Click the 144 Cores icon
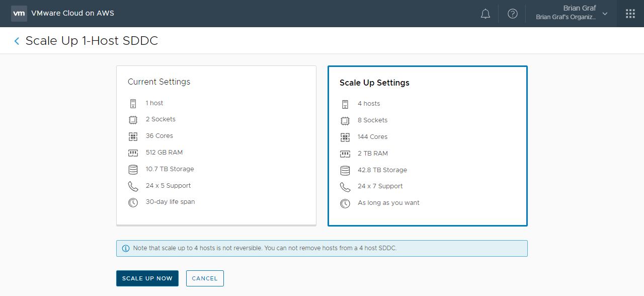The image size is (644, 296). coord(345,137)
